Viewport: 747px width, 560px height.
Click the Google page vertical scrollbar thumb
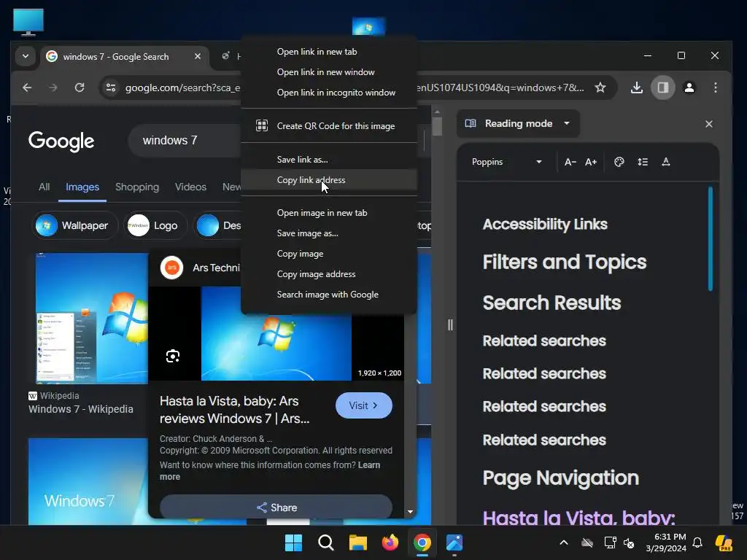coord(437,127)
